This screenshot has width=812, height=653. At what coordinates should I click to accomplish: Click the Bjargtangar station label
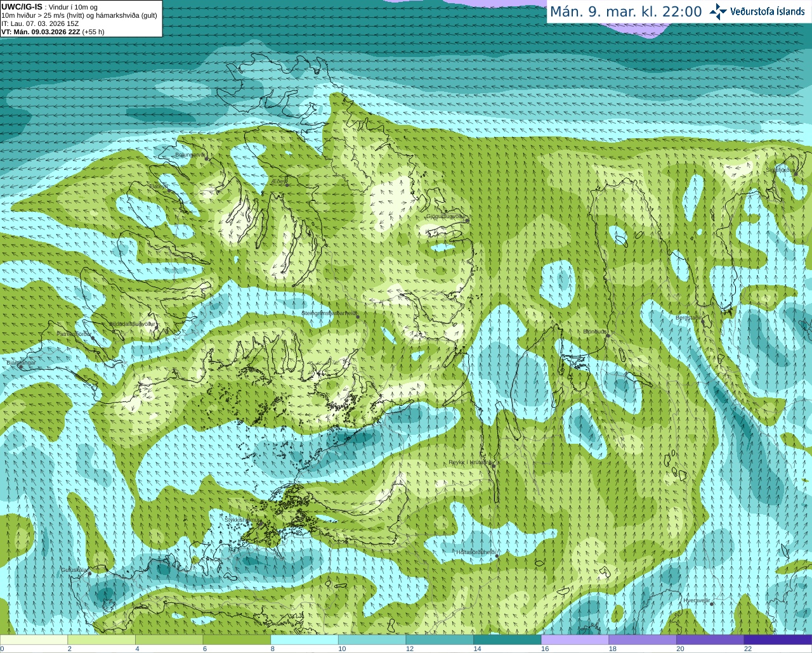coord(20,363)
